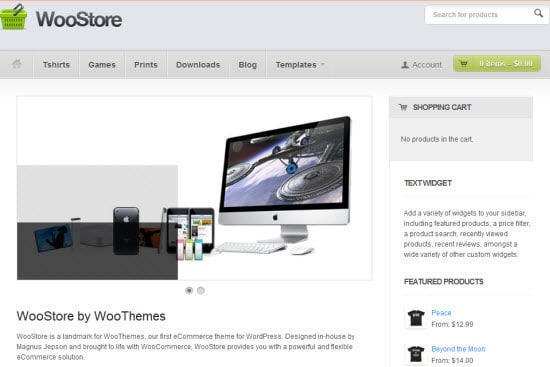Open the Beyond the Moon t-shirt thumbnail
550x367 pixels.
(416, 354)
